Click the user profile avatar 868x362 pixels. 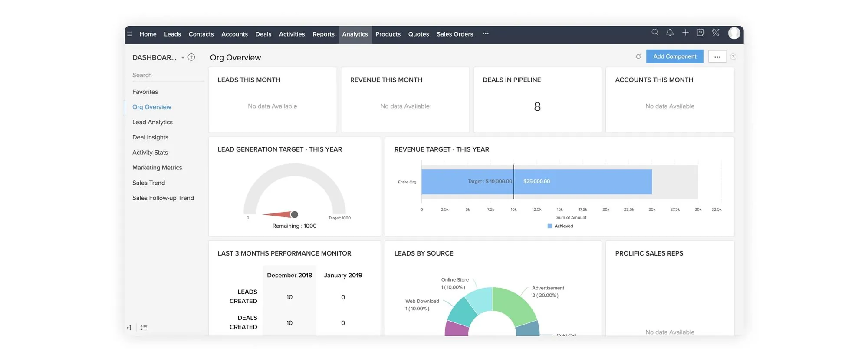[734, 33]
